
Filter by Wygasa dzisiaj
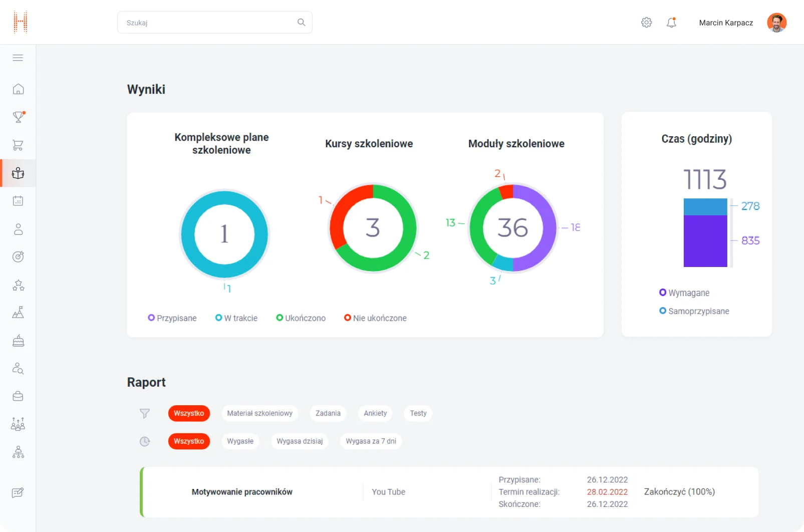300,441
